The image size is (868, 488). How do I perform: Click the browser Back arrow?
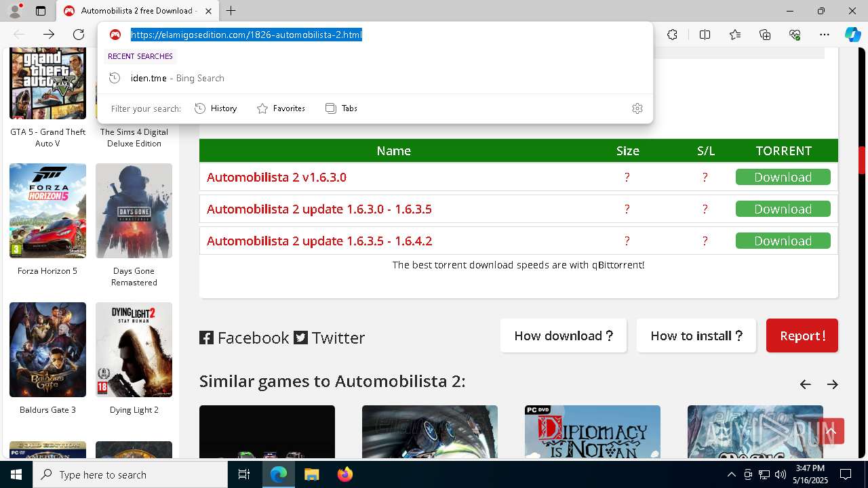click(19, 35)
